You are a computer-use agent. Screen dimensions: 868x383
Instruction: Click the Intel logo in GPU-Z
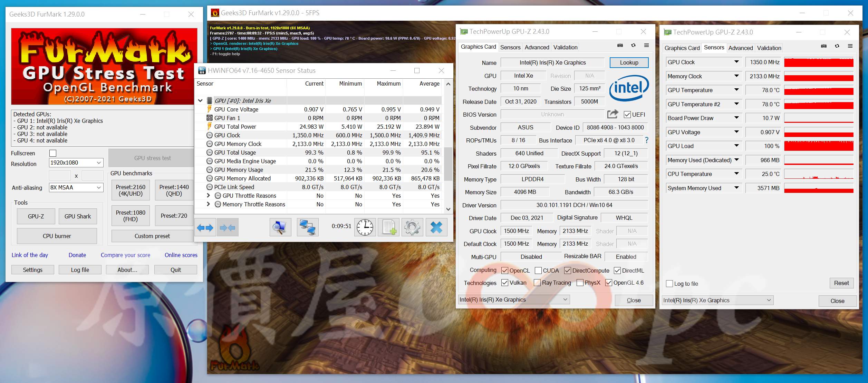(629, 88)
